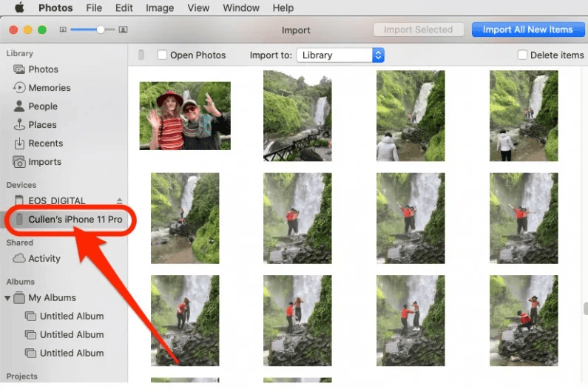Show the Imports section

coord(44,162)
